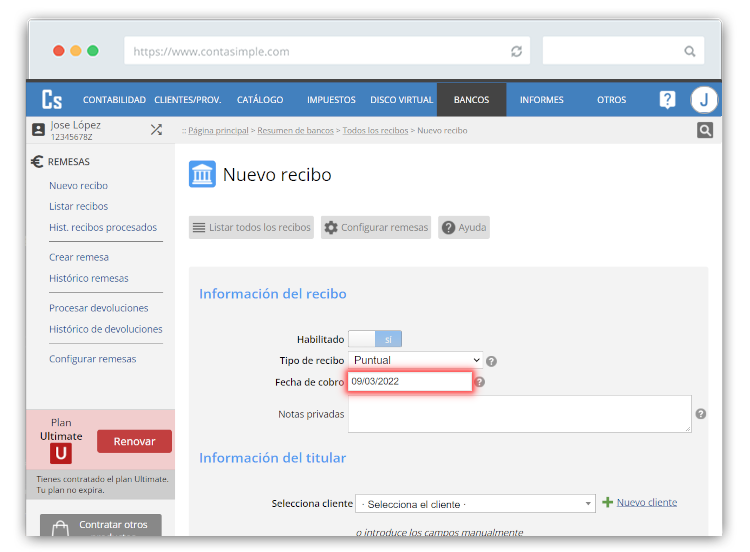Click the Jose López user name
Image resolution: width=750 pixels, height=552 pixels.
pyautogui.click(x=76, y=125)
